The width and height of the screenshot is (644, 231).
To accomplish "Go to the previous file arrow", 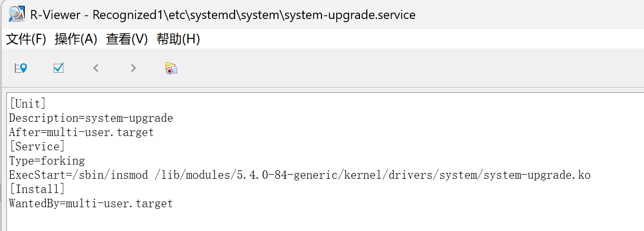I will click(x=96, y=68).
